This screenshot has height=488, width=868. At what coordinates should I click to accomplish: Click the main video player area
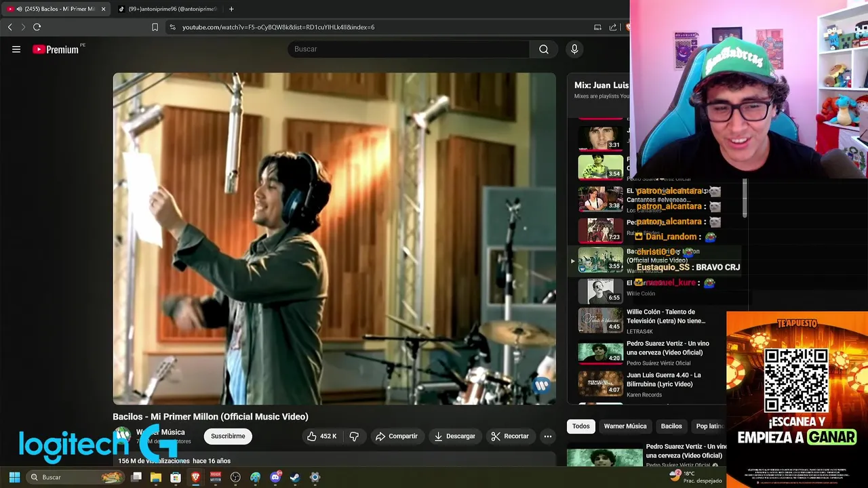[x=334, y=239]
